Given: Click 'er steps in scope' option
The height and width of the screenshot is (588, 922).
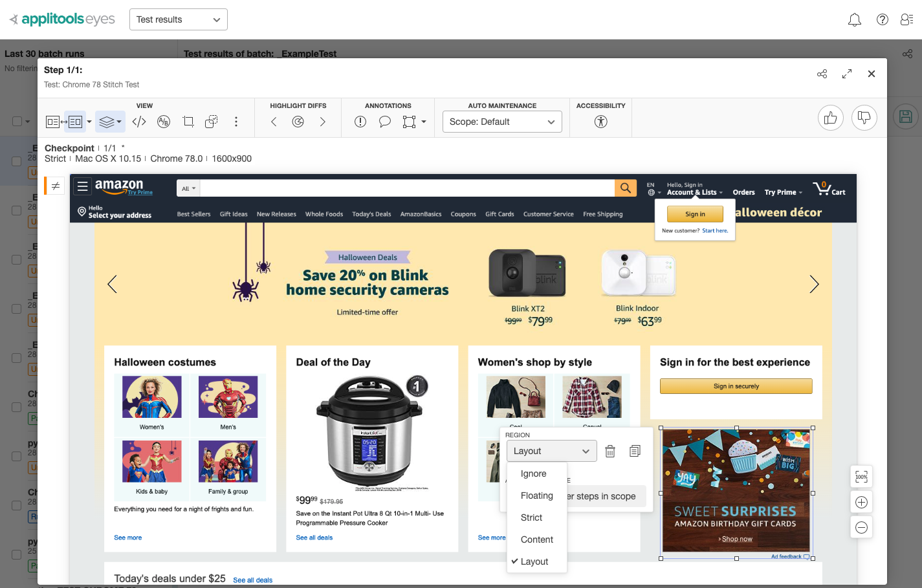Looking at the screenshot, I should 606,496.
